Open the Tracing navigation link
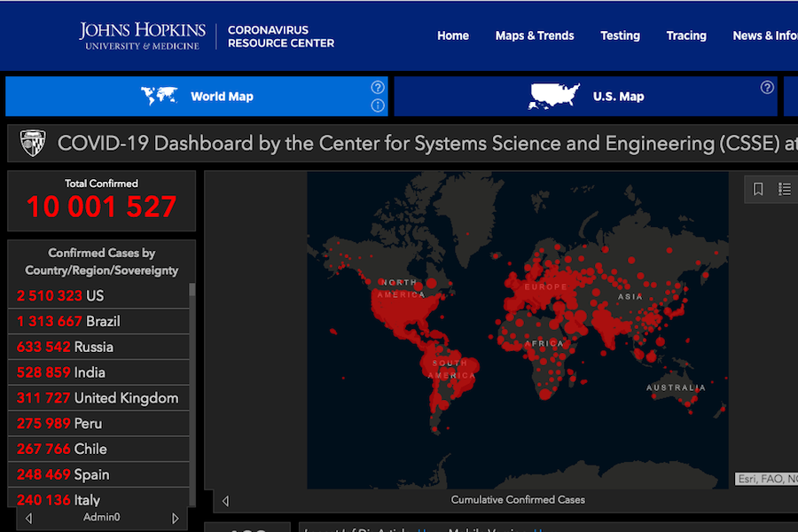Viewport: 798px width, 532px height. (x=686, y=35)
